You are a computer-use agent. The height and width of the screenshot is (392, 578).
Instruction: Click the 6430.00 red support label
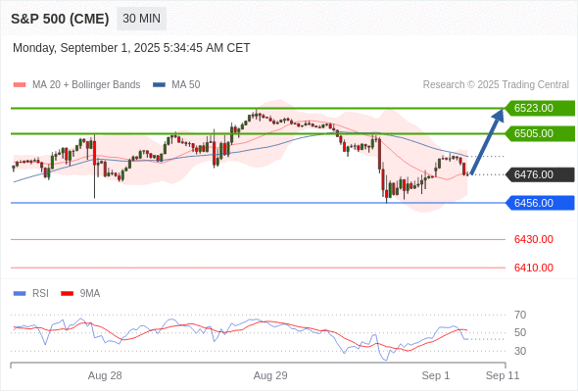534,239
